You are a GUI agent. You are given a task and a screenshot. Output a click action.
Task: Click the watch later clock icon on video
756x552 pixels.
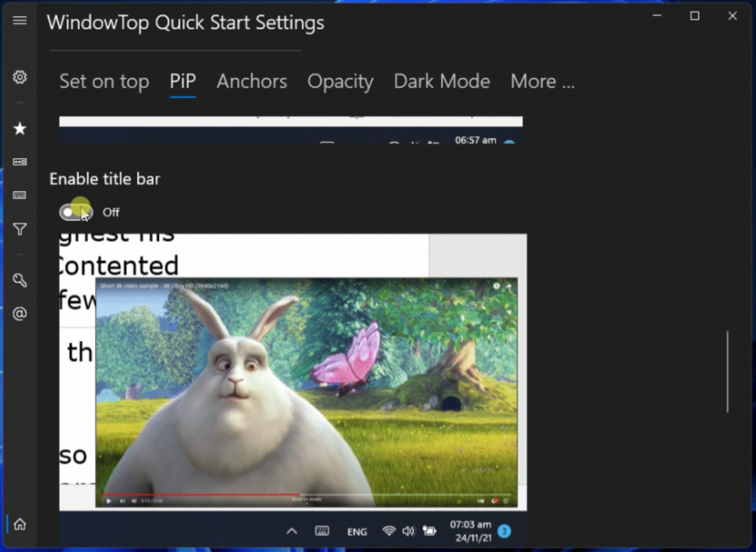tap(496, 286)
